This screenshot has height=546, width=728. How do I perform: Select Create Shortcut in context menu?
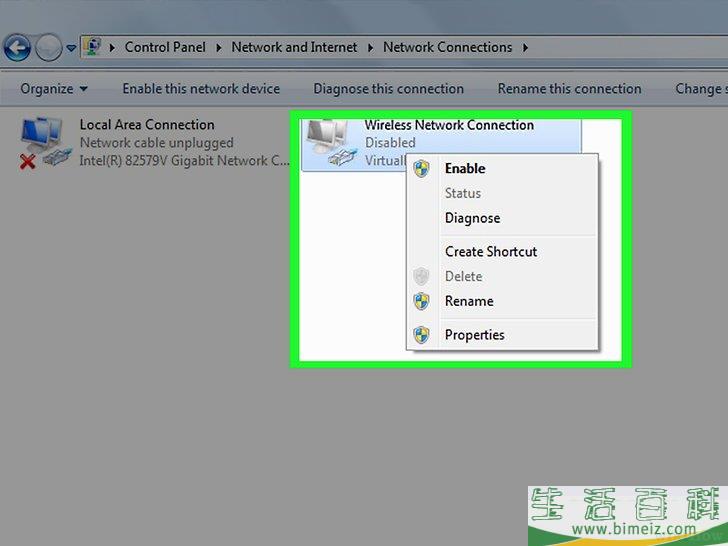[x=491, y=252]
